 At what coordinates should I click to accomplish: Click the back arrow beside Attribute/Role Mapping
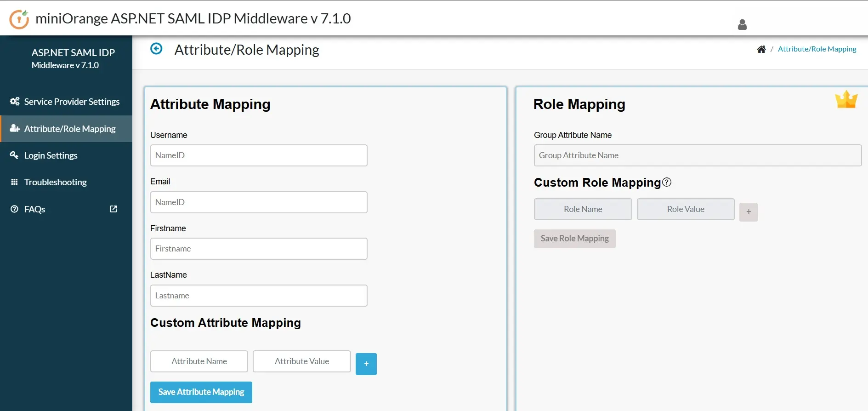156,49
